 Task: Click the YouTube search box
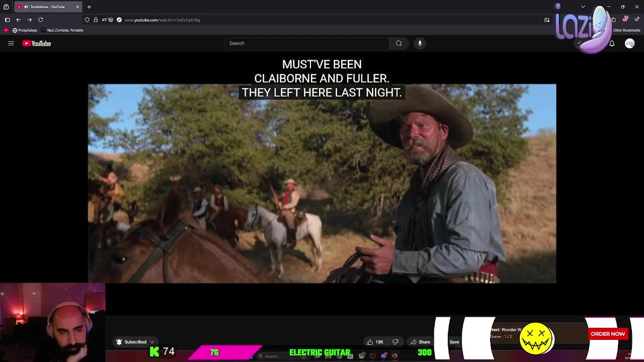coord(306,43)
